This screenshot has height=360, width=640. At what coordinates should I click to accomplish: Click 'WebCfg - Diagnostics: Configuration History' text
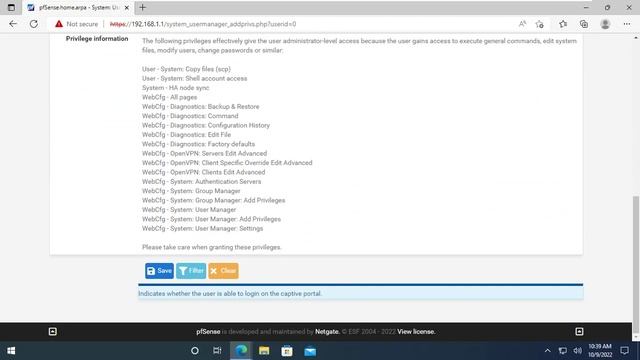tap(206, 125)
